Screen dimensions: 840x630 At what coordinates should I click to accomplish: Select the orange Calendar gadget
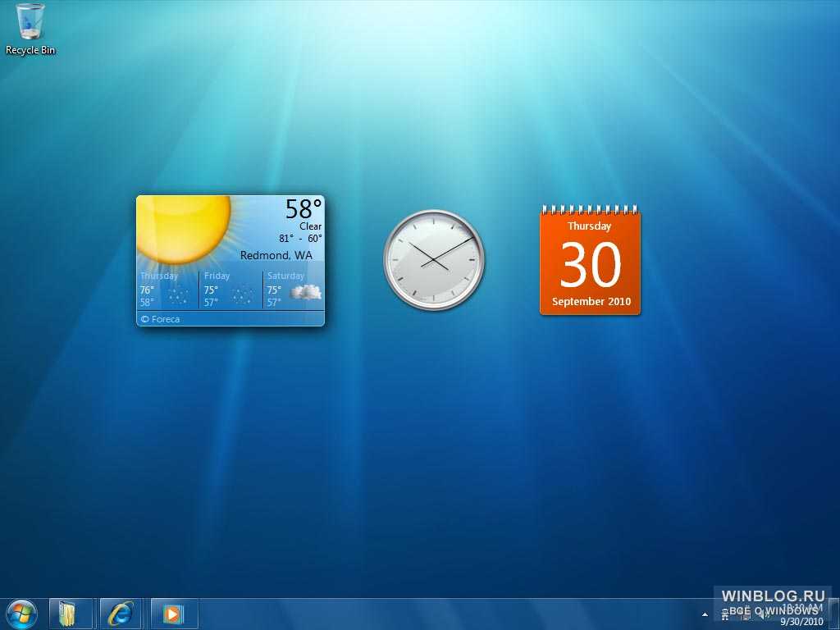tap(590, 260)
